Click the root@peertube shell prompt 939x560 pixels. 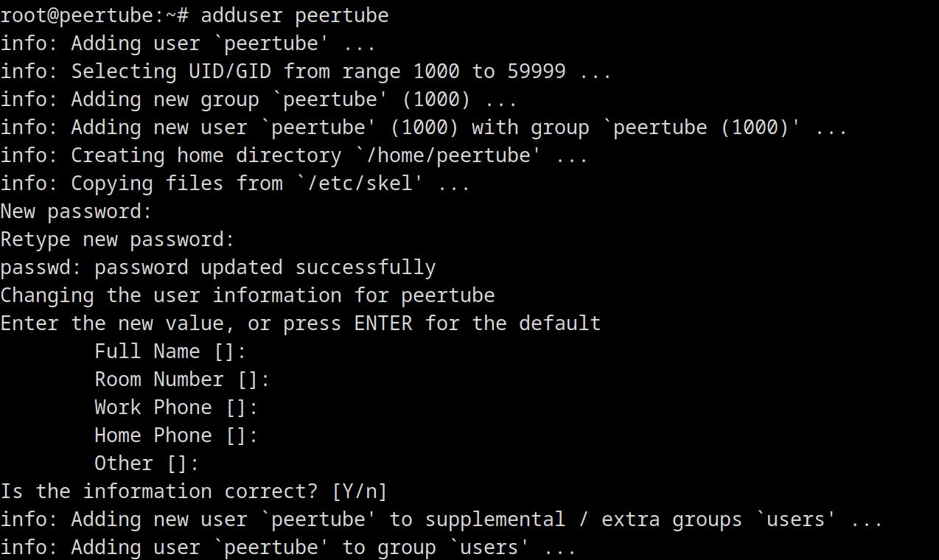click(x=94, y=15)
